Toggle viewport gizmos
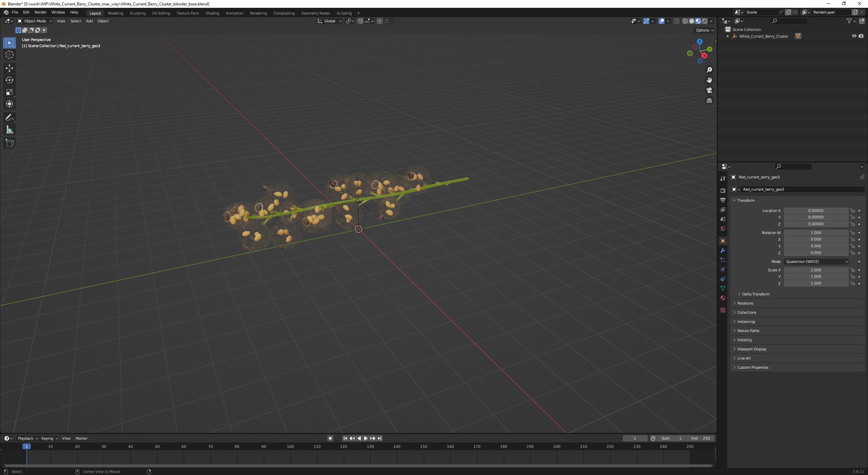 pyautogui.click(x=646, y=21)
